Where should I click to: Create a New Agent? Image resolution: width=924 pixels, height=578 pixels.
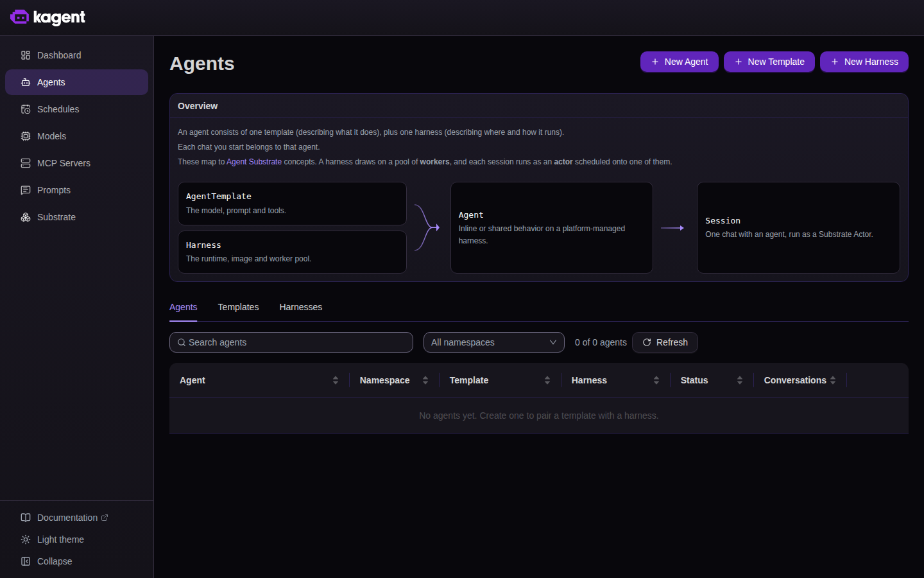pyautogui.click(x=680, y=62)
